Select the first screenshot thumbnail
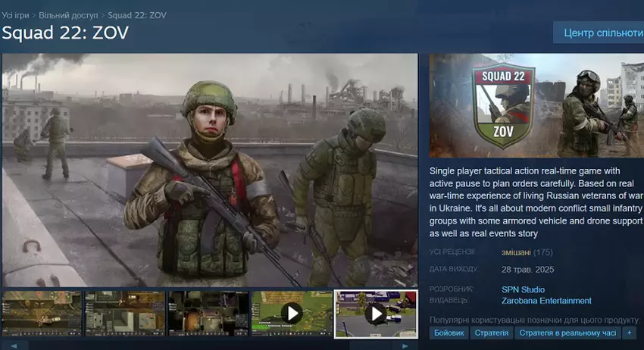The image size is (644, 350). 42,313
